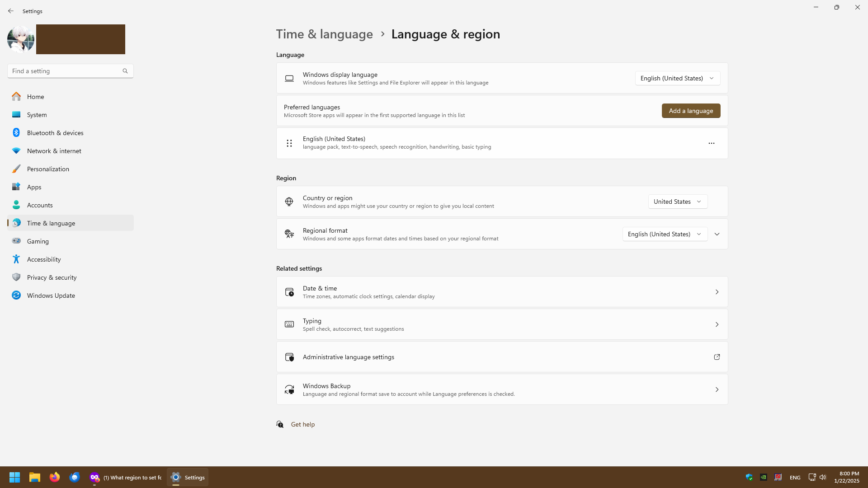Click the ENG input language indicator
The height and width of the screenshot is (488, 868).
pos(795,478)
